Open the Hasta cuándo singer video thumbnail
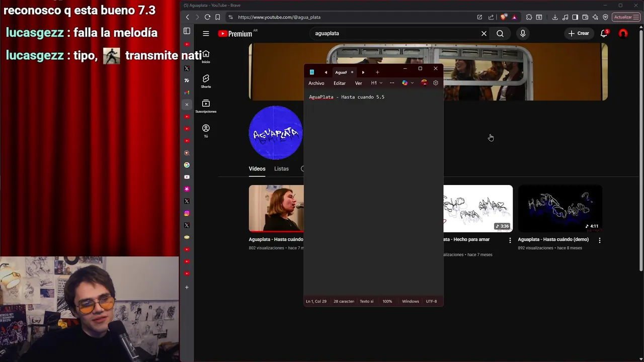The image size is (644, 362). [276, 209]
